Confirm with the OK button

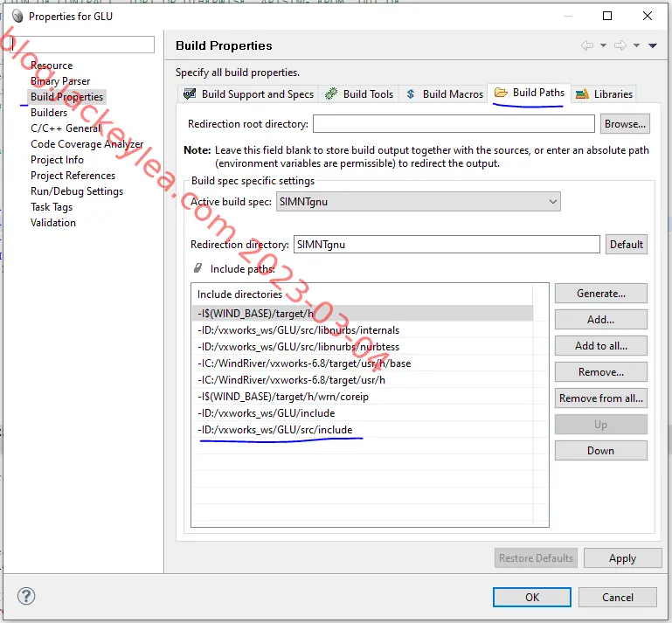[x=532, y=598]
